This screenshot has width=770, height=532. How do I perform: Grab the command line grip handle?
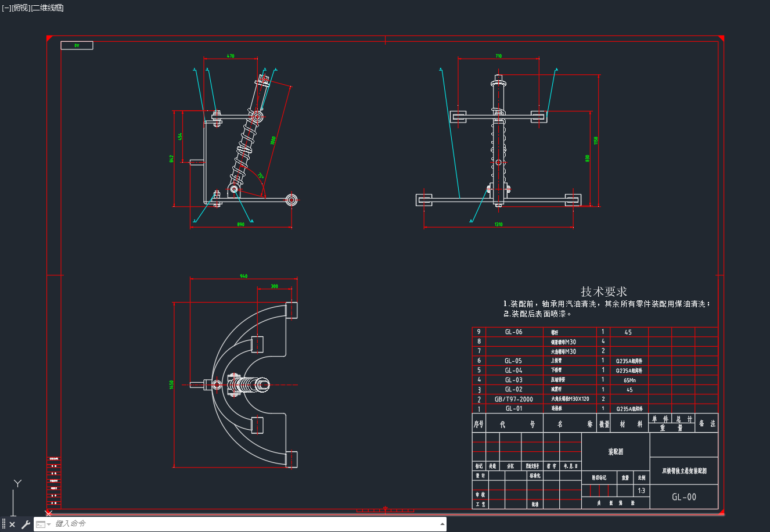coord(3,524)
